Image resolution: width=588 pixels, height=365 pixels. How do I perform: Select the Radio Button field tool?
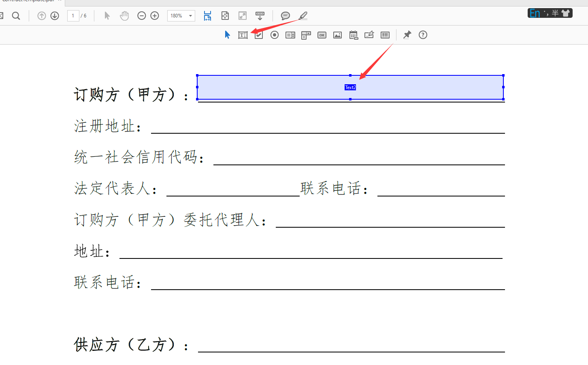tap(274, 35)
